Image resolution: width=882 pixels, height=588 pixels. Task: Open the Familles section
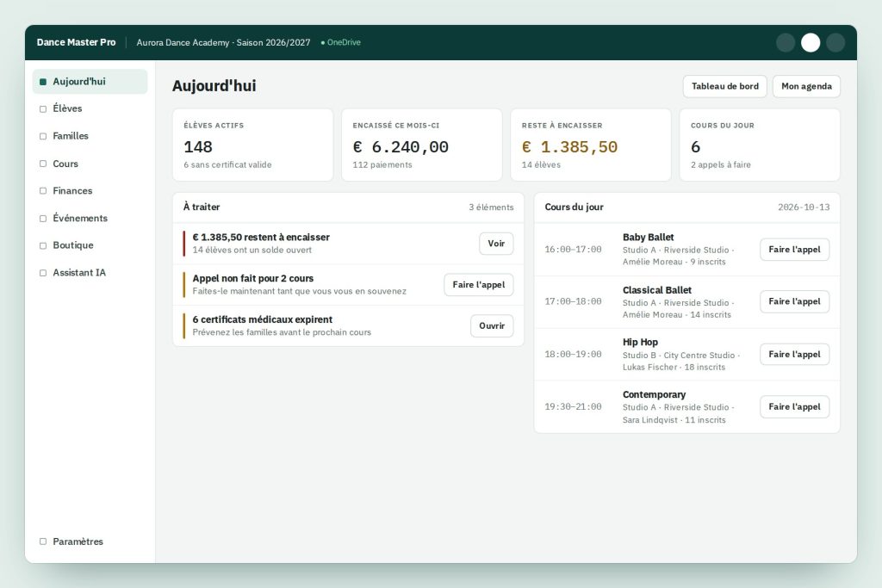click(90, 136)
